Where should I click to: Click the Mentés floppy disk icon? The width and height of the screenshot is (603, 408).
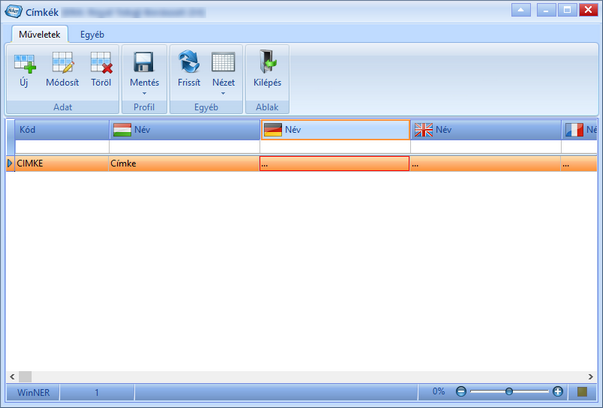pos(144,62)
